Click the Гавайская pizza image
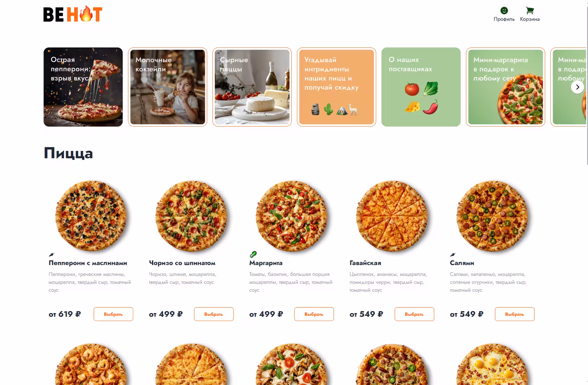This screenshot has height=385, width=588. click(392, 216)
